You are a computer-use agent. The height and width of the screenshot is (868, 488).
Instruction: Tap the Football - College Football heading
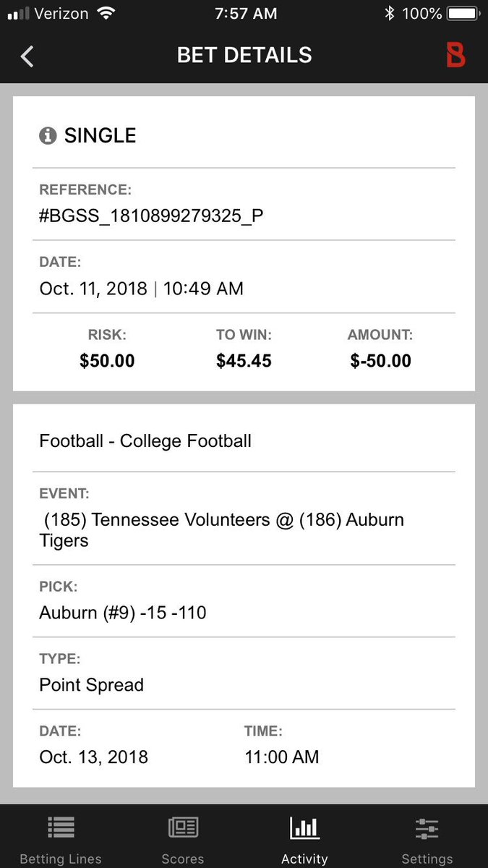click(x=145, y=441)
